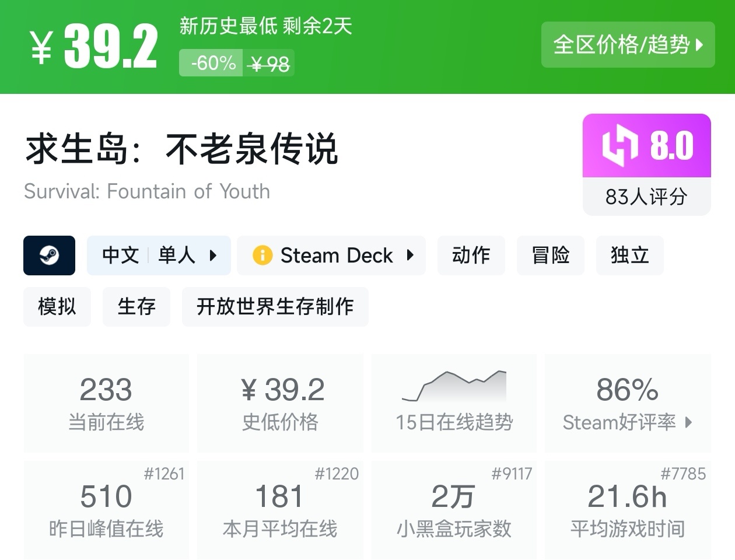Screen dimensions: 735x560
Task: Tap the -60% discount badge
Action: point(213,63)
